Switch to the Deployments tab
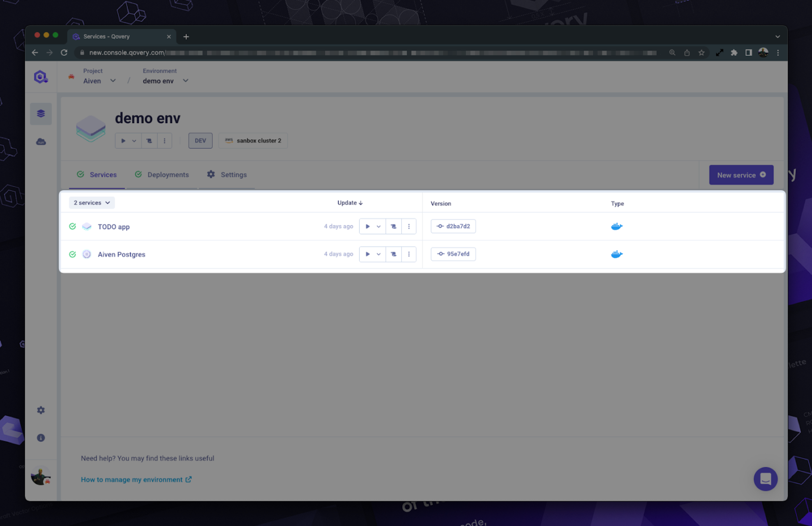Image resolution: width=812 pixels, height=526 pixels. (x=162, y=175)
